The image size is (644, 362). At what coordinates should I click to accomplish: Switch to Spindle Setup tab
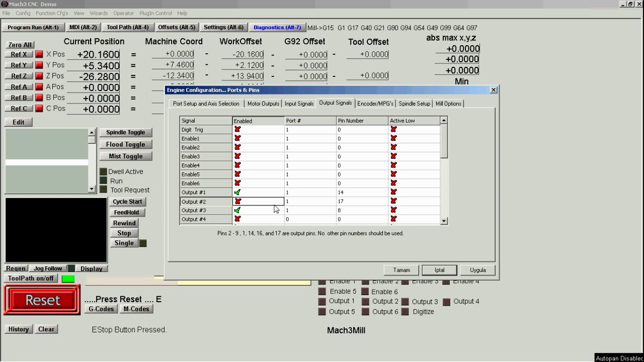pyautogui.click(x=415, y=104)
